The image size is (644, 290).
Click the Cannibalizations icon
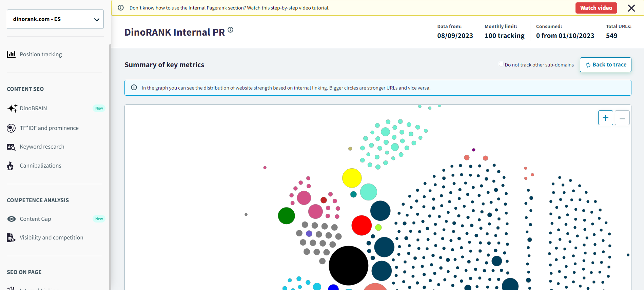(x=11, y=166)
